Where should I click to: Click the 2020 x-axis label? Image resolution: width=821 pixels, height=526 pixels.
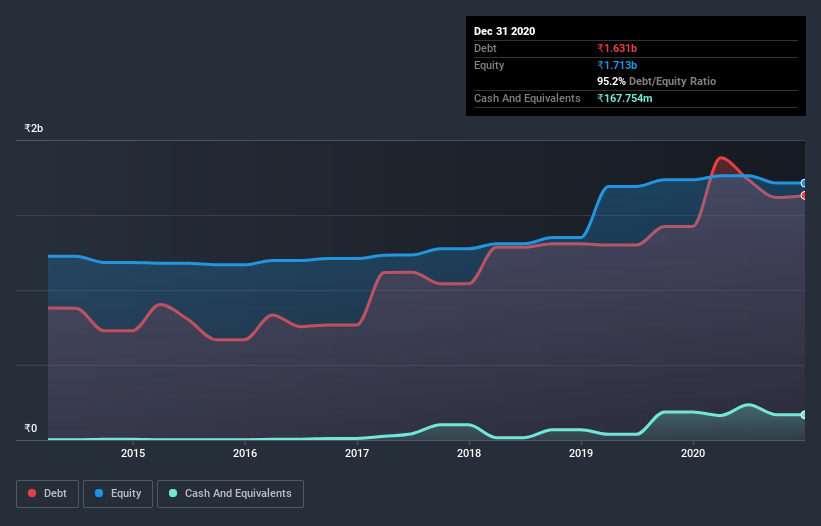(x=693, y=453)
